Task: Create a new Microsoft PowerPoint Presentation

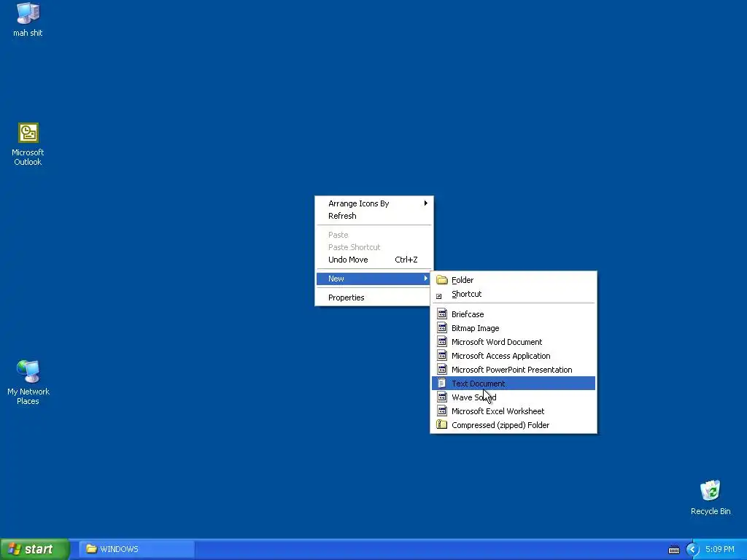Action: point(514,370)
